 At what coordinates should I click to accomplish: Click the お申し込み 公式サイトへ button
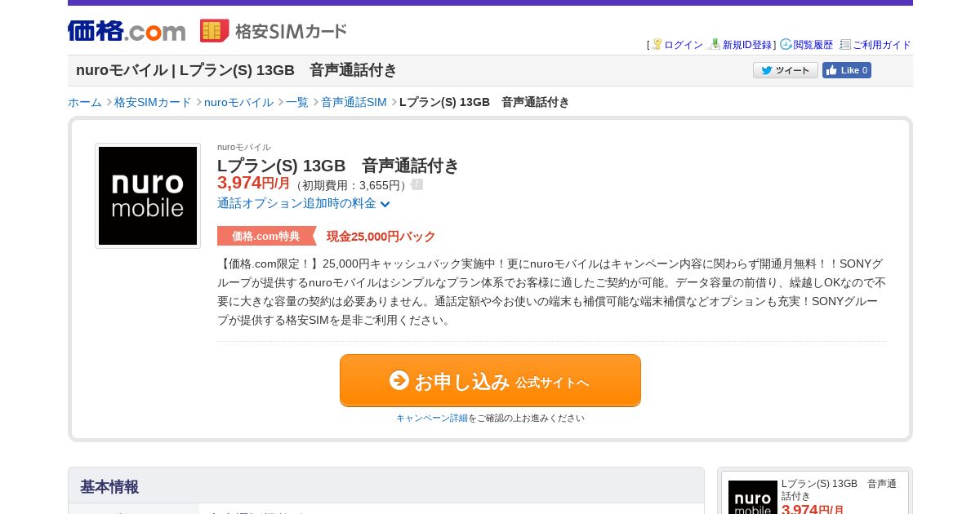pos(490,380)
